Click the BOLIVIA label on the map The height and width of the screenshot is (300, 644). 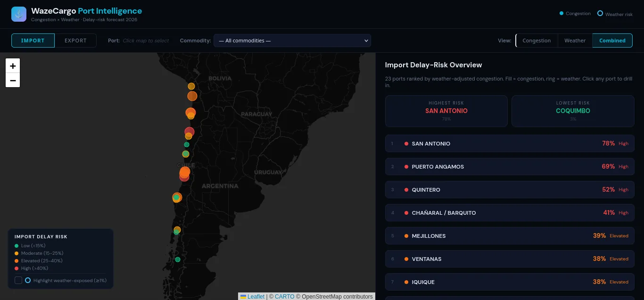pyautogui.click(x=220, y=78)
